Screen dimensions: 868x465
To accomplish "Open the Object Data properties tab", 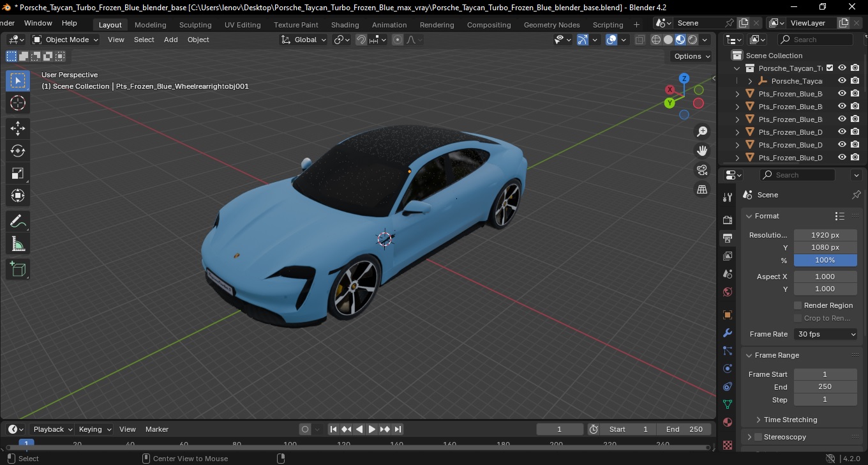I will (727, 404).
